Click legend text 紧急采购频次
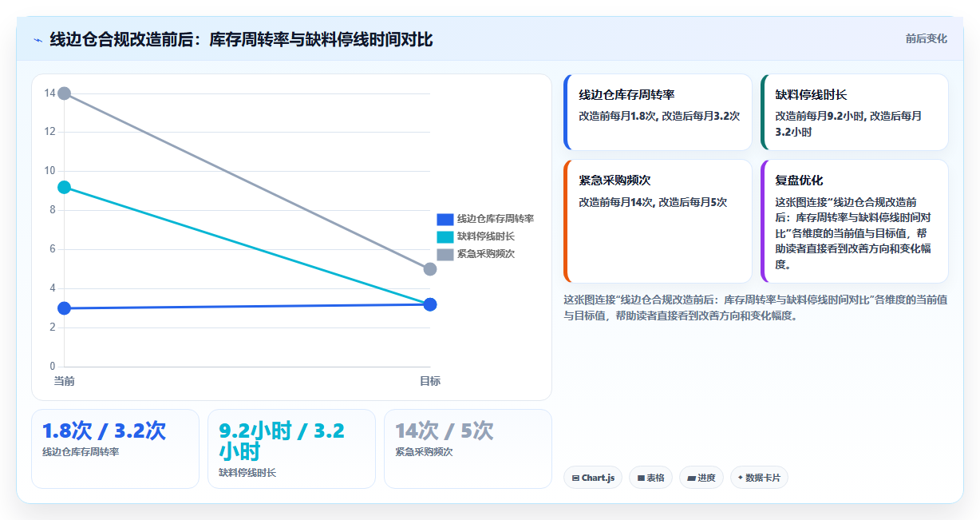The height and width of the screenshot is (520, 980). pos(486,254)
